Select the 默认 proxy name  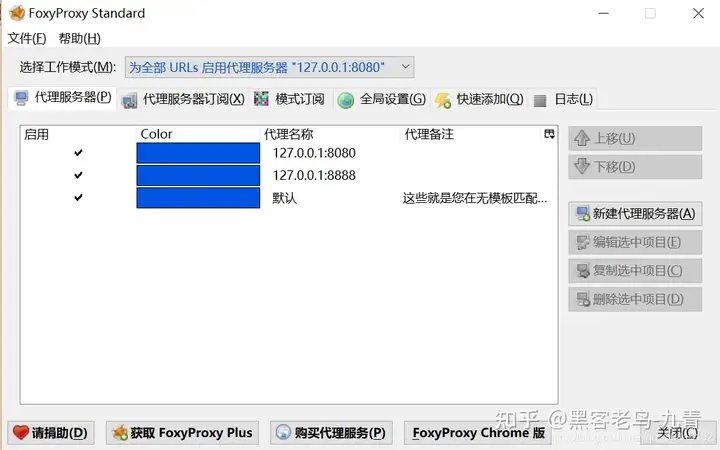[285, 198]
